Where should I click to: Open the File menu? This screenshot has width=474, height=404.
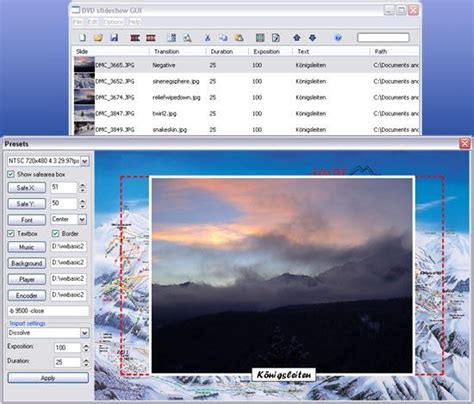pos(77,22)
